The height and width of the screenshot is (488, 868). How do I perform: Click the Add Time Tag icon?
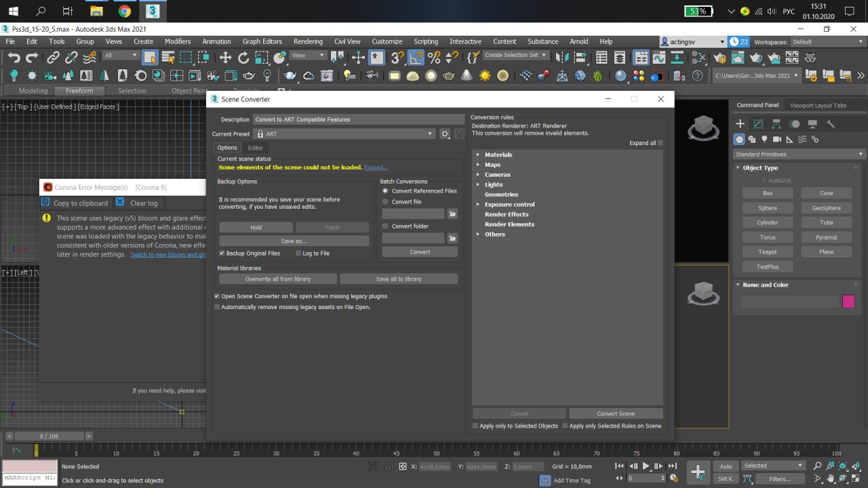(545, 480)
